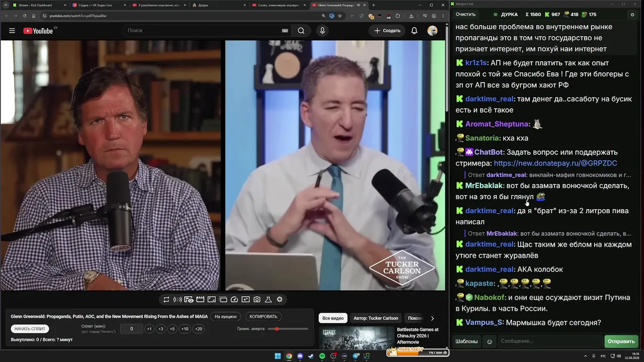Select the 'Все видео' filter chip
This screenshot has height=362, width=644.
(x=333, y=318)
